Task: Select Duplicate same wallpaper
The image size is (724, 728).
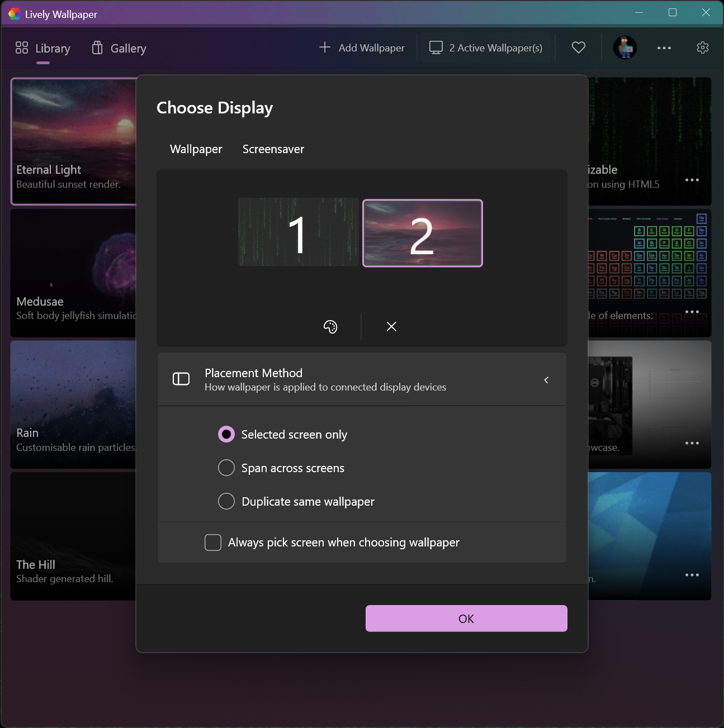Action: coord(226,501)
